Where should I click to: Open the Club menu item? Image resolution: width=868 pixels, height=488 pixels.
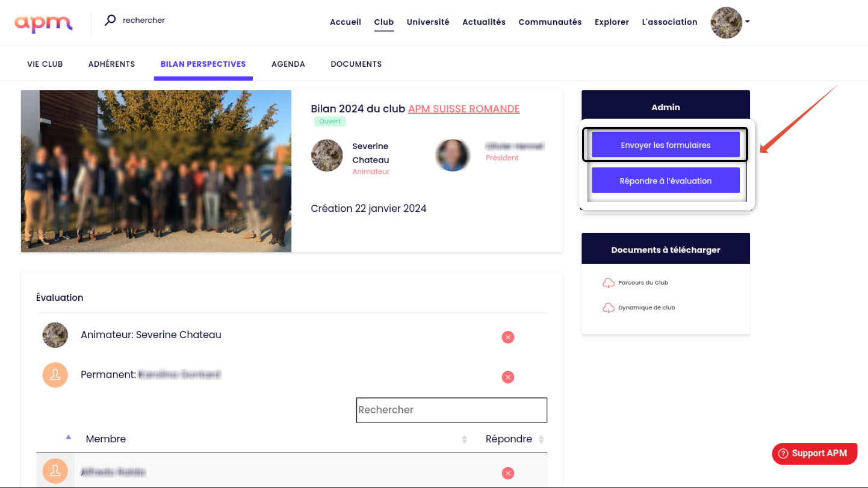pos(384,22)
